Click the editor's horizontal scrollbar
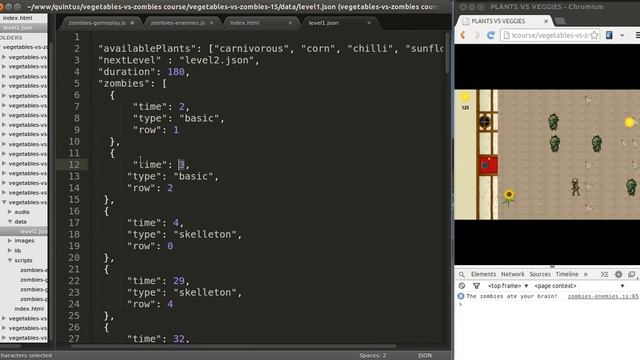The width and height of the screenshot is (640, 360). 233,346
